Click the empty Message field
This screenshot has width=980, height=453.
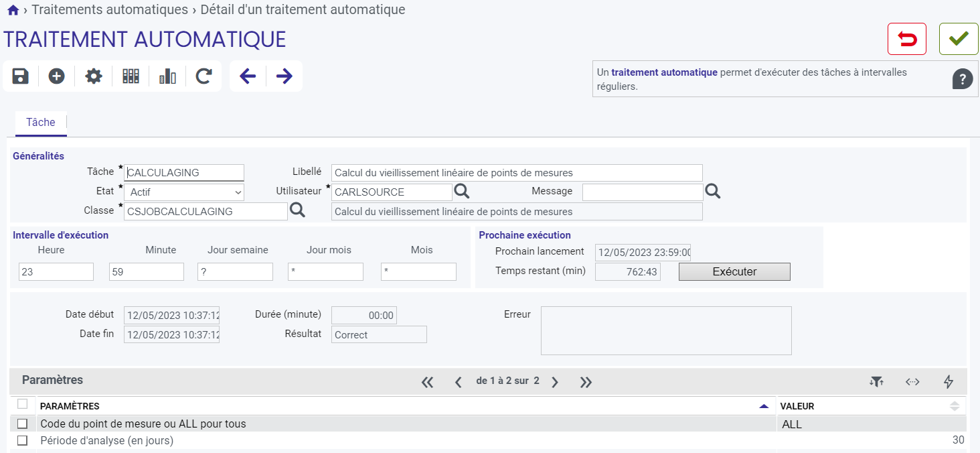tap(643, 192)
